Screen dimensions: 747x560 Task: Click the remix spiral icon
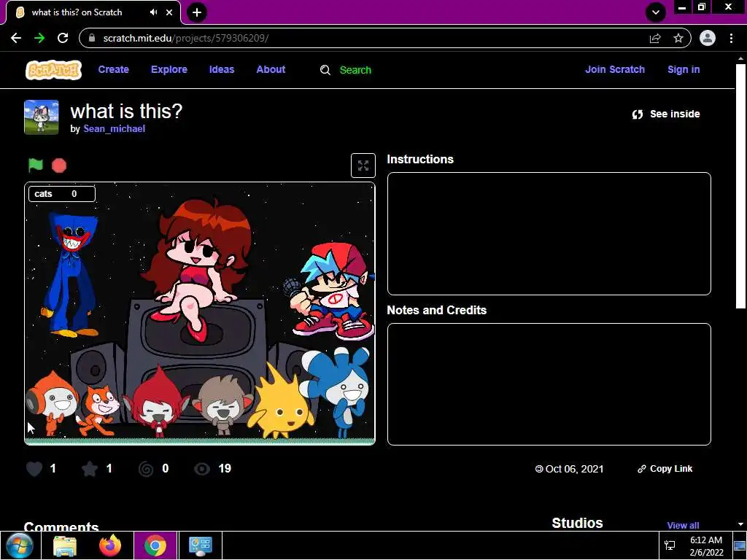point(146,469)
